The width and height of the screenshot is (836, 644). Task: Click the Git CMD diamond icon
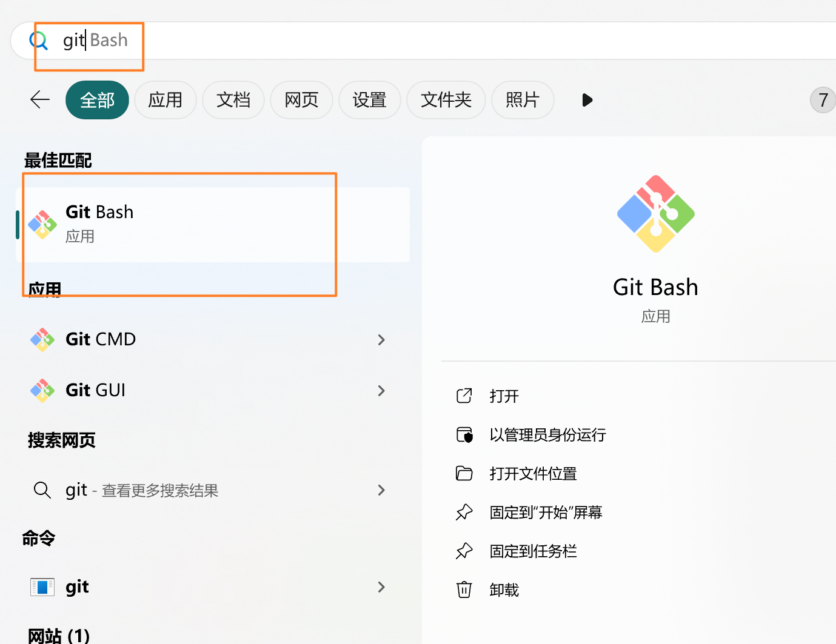point(42,339)
